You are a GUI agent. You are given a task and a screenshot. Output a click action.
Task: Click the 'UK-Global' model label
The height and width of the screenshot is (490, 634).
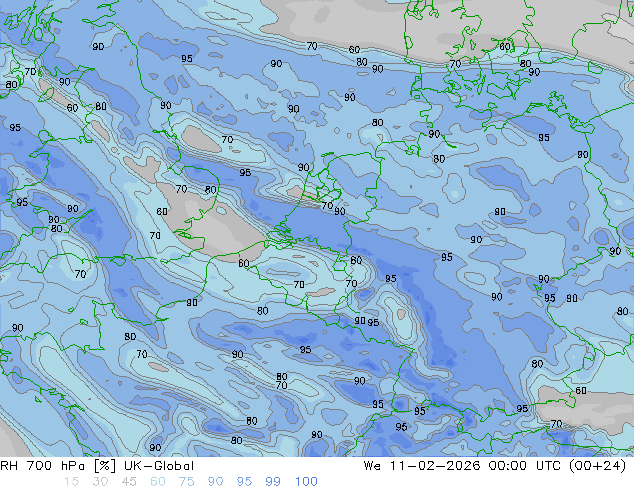tap(159, 466)
